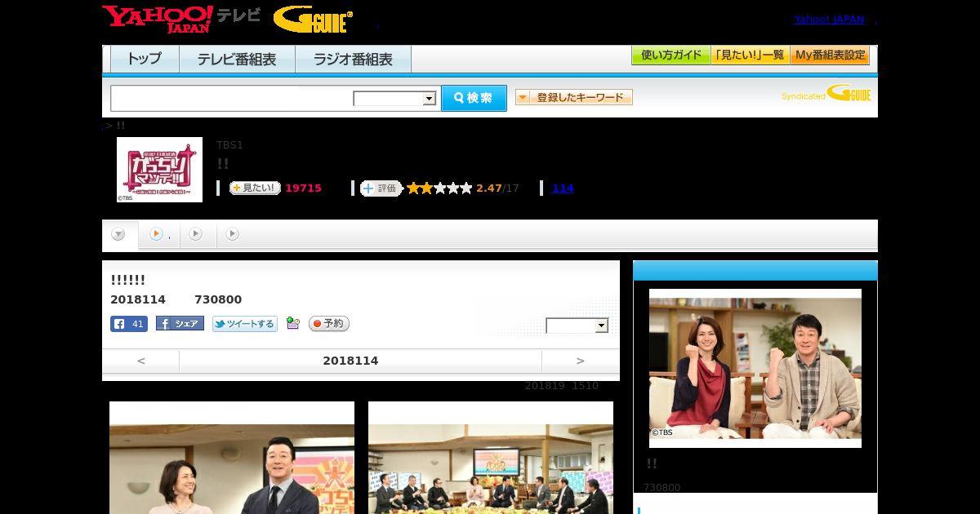980x514 pixels.
Task: Open the dropdown beside 予約 row
Action: coord(577,326)
